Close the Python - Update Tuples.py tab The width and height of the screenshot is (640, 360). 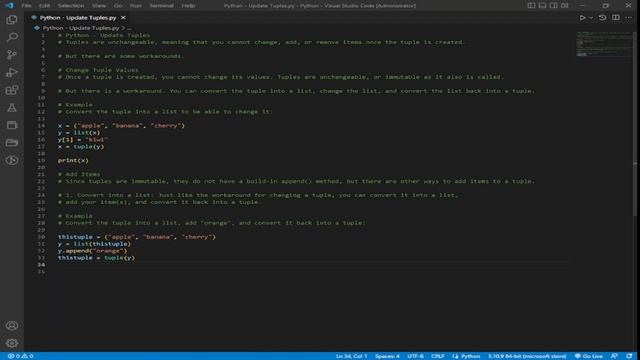pyautogui.click(x=123, y=18)
